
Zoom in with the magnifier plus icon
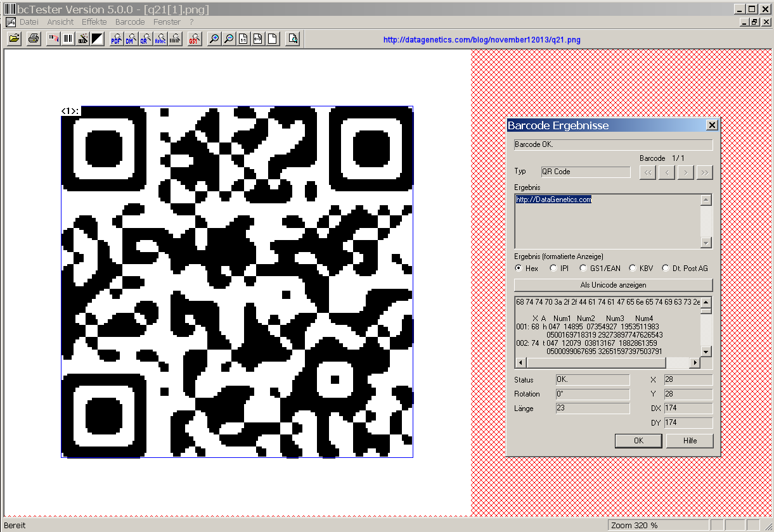tap(215, 39)
